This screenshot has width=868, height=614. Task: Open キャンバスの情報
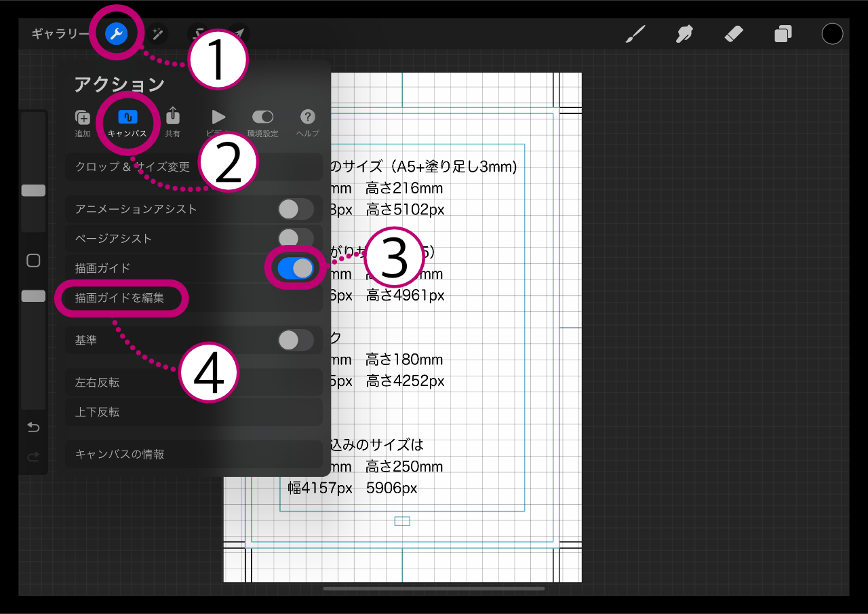[194, 455]
